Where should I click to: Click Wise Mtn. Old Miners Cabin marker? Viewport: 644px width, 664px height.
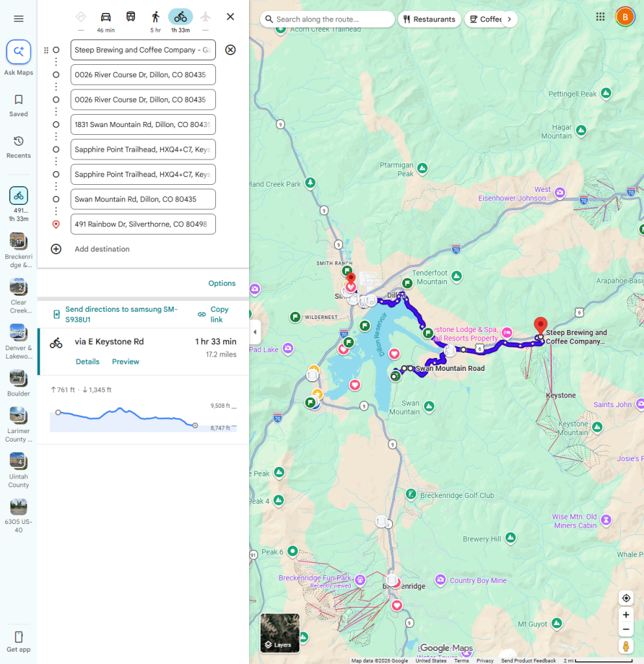pos(606,519)
